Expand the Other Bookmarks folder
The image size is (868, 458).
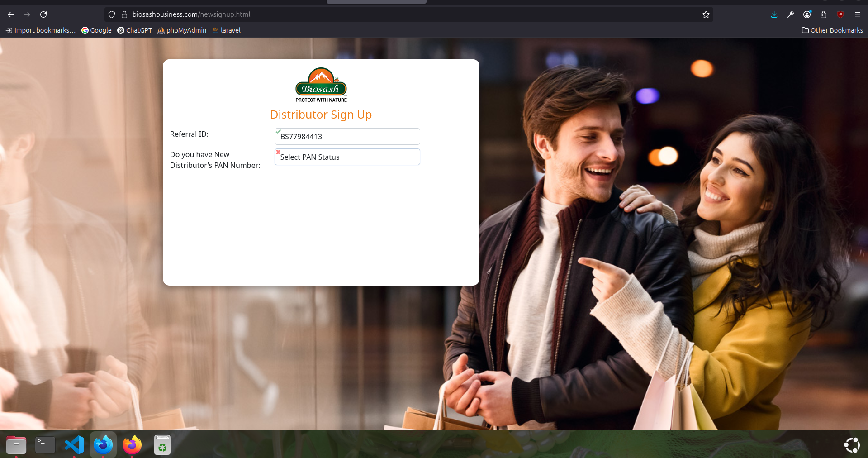coord(832,30)
